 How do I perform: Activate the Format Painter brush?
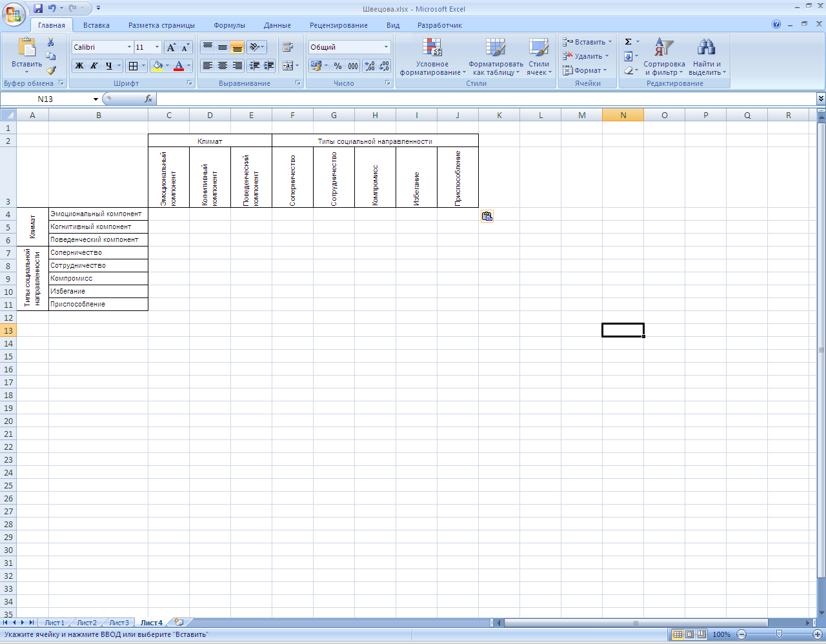[51, 70]
